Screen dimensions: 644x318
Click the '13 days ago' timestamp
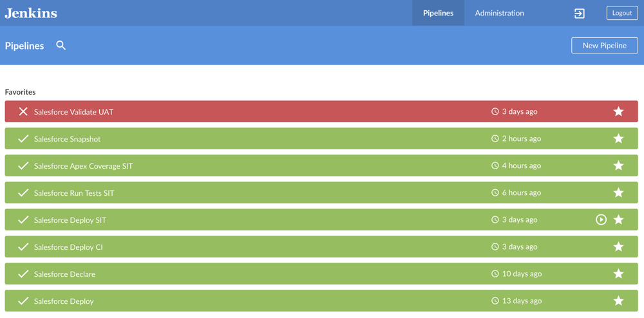point(522,301)
